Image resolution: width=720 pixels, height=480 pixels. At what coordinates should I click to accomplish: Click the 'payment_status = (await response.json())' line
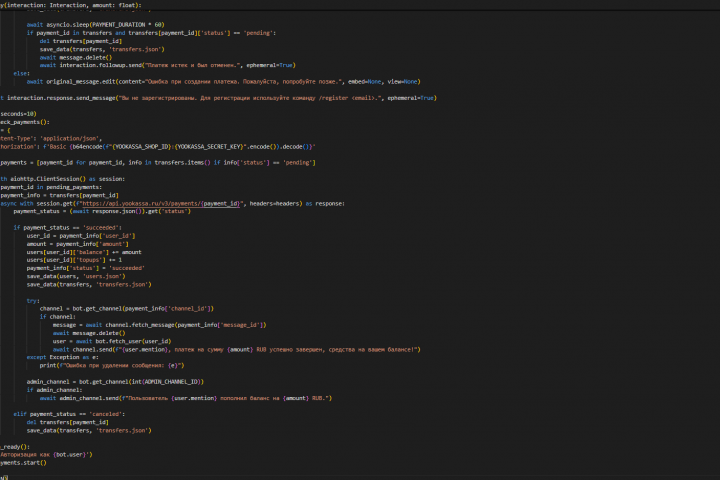102,211
